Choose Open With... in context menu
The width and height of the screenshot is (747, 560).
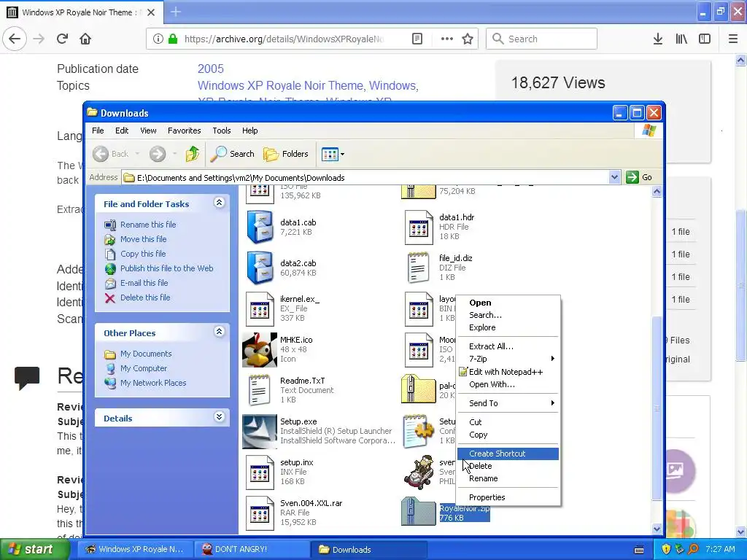[x=508, y=384]
